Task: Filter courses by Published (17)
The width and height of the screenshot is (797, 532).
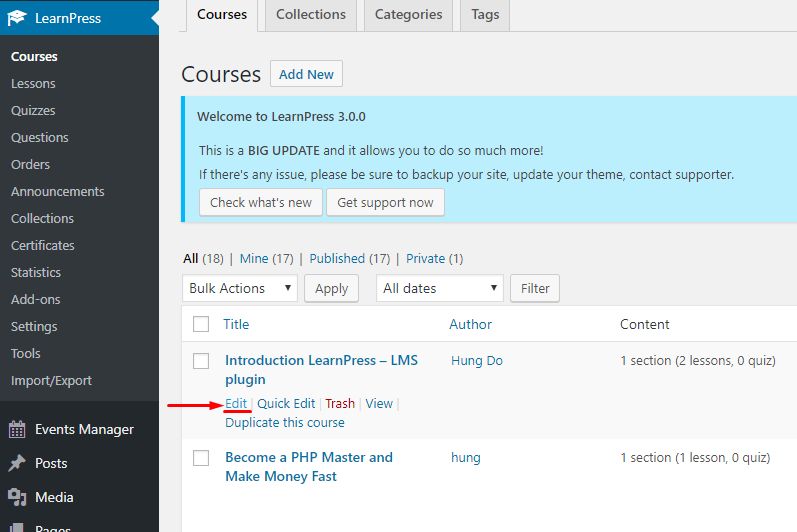Action: click(350, 259)
